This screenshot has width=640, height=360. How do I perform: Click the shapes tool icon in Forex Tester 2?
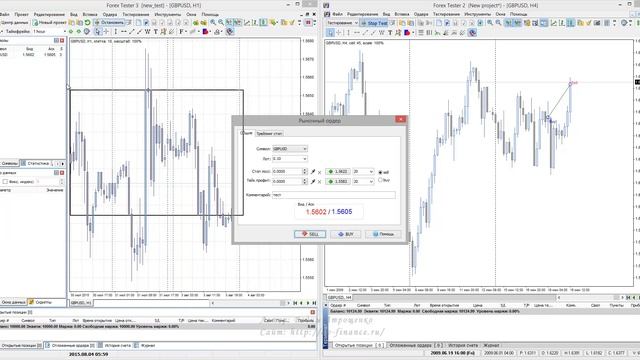408,33
